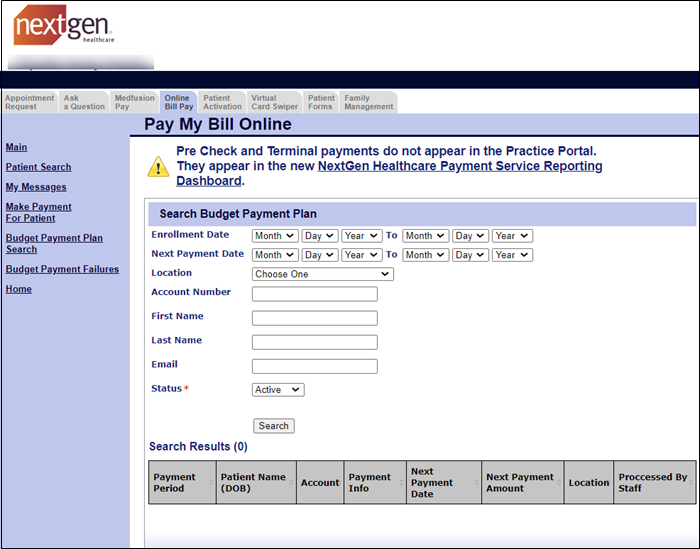Expand Enrollment Date end Year dropdown
This screenshot has width=700, height=549.
512,236
